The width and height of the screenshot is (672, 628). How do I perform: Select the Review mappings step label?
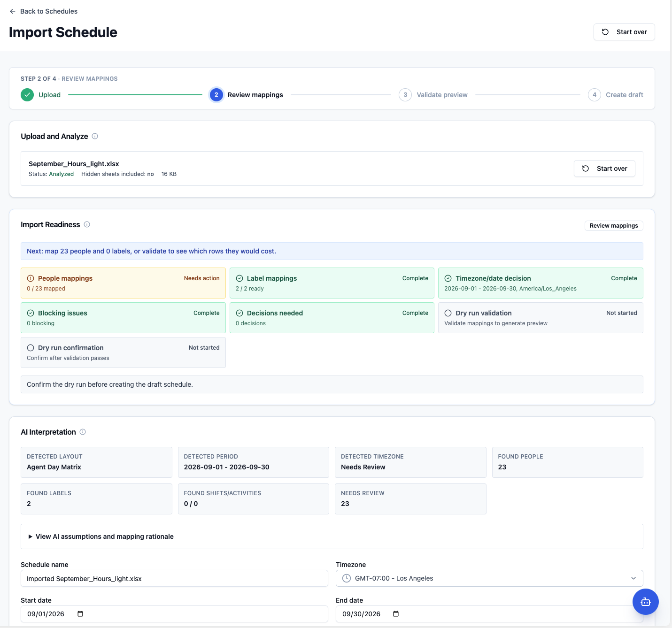coord(255,95)
